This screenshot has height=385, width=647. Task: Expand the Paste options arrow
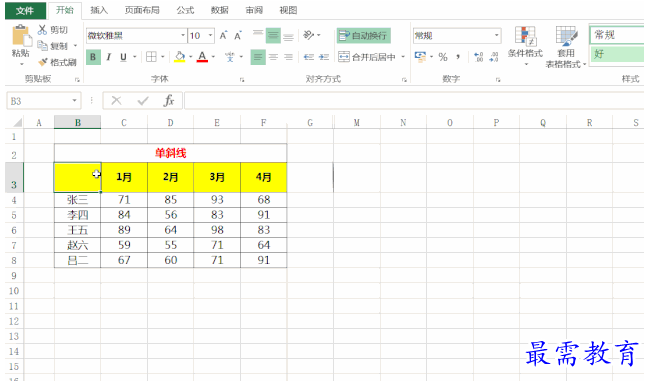pos(21,64)
